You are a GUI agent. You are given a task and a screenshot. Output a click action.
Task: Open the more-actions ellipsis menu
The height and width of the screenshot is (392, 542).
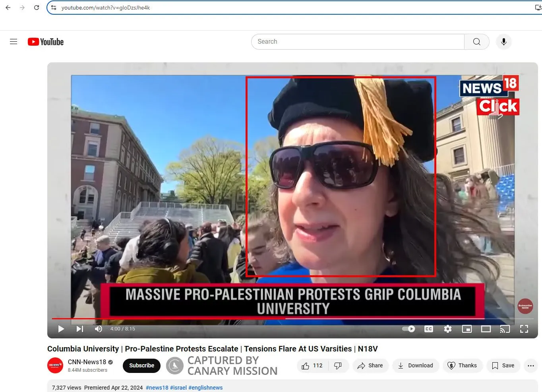[x=530, y=365]
